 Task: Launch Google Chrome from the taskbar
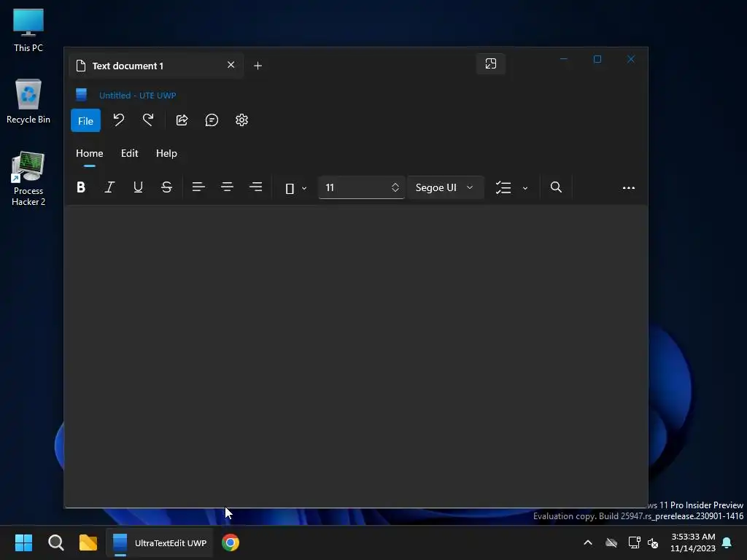pyautogui.click(x=231, y=542)
